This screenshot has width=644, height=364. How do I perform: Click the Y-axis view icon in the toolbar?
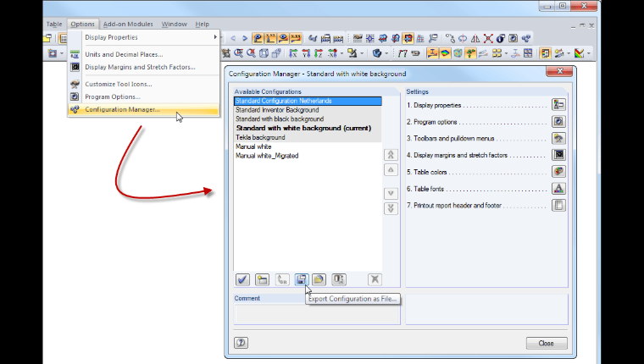tap(306, 53)
